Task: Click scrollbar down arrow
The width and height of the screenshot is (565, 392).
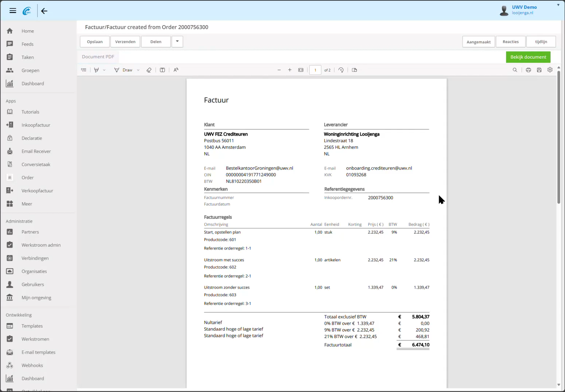Action: [558, 385]
